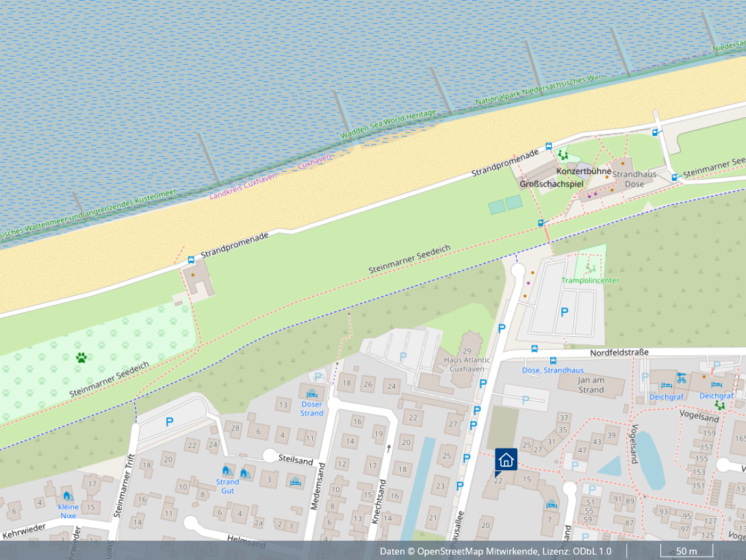Click the playground icon beside Konzertbühne
Viewport: 746px width, 560px height.
point(562,155)
